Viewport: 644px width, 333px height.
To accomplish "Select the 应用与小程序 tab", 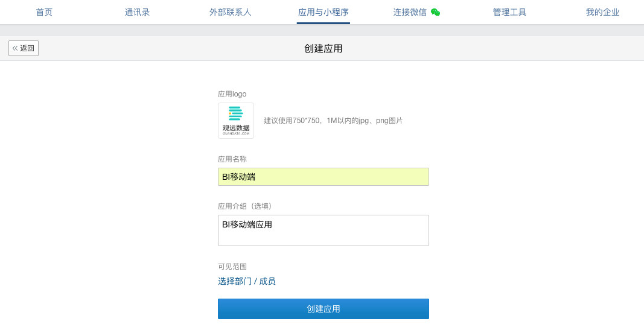I will [x=323, y=12].
